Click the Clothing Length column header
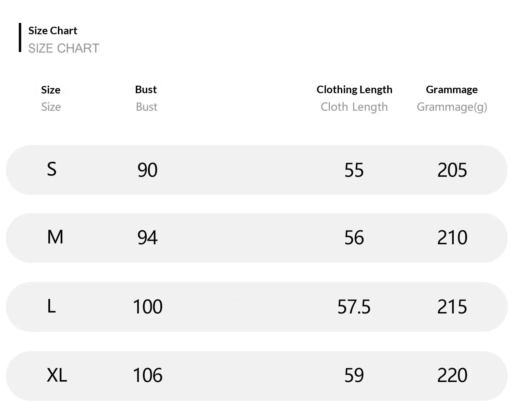 tap(354, 90)
